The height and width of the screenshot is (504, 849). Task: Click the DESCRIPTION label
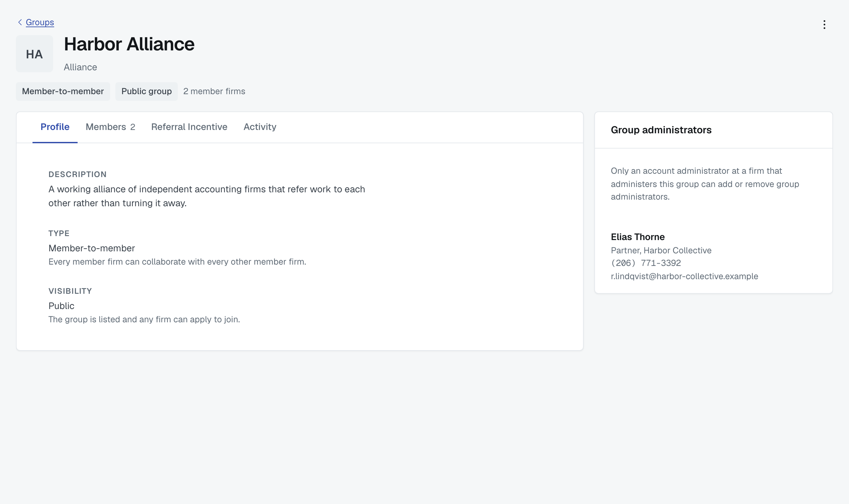pyautogui.click(x=77, y=174)
